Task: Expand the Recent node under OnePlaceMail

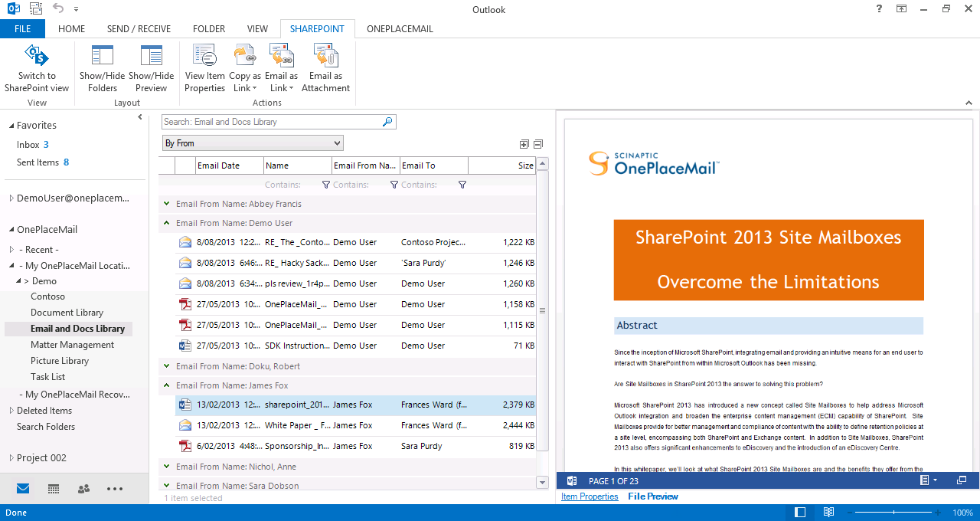Action: (x=11, y=250)
